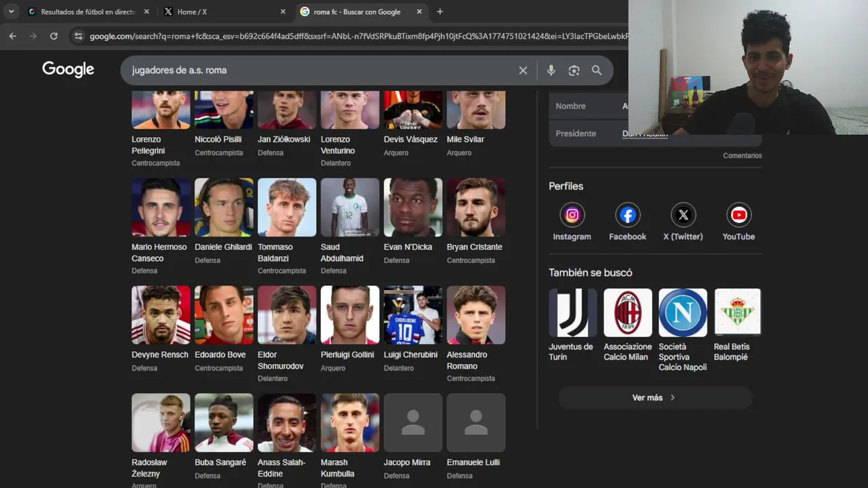Click the name Mile Svilar
868x488 pixels.
[465, 140]
